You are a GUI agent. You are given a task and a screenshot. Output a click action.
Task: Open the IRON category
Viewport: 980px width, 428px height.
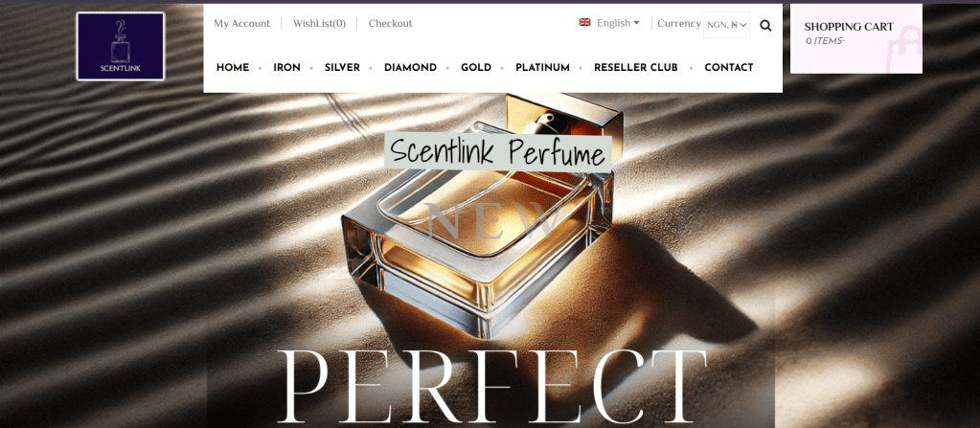286,67
